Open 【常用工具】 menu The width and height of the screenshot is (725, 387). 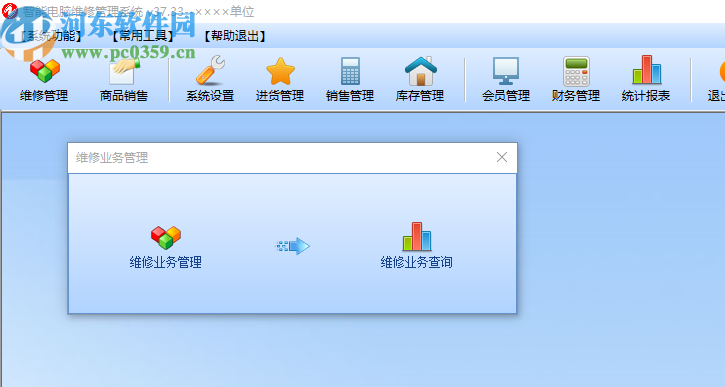tap(142, 36)
